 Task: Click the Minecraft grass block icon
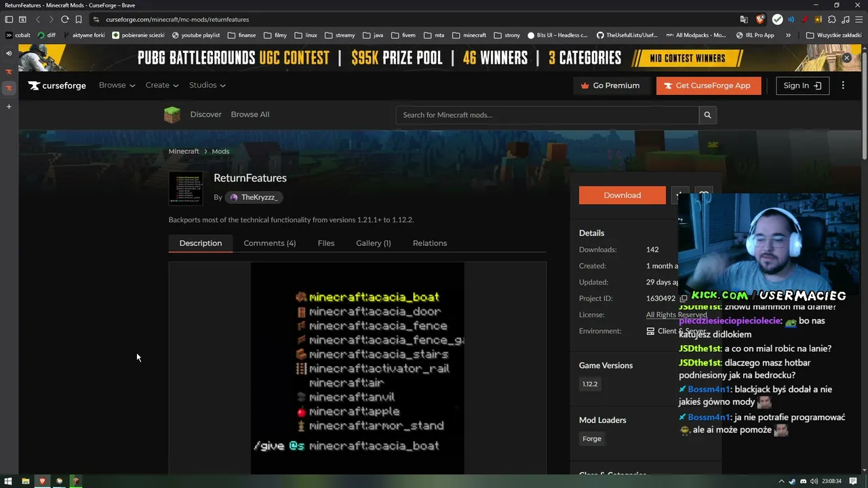point(172,115)
